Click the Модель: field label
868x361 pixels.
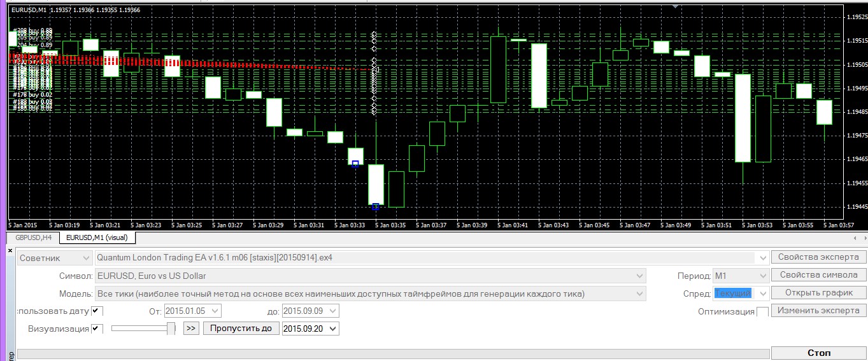pyautogui.click(x=76, y=294)
